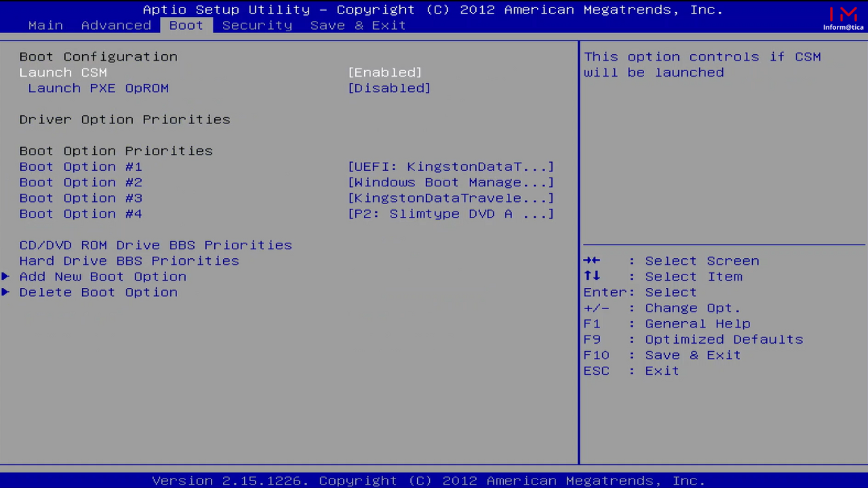Open CD/DVD ROM Drive BBS Priorities
This screenshot has height=488, width=868.
click(x=155, y=245)
